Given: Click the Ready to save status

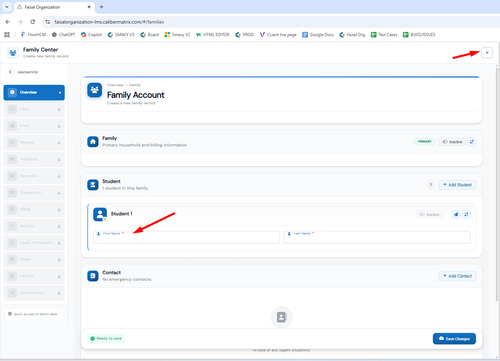Looking at the screenshot, I should tap(106, 338).
